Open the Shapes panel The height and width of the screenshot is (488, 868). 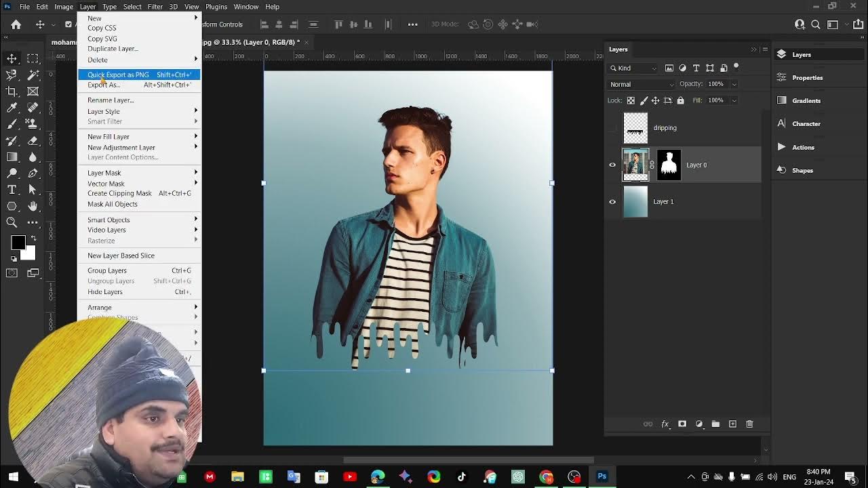click(x=802, y=171)
